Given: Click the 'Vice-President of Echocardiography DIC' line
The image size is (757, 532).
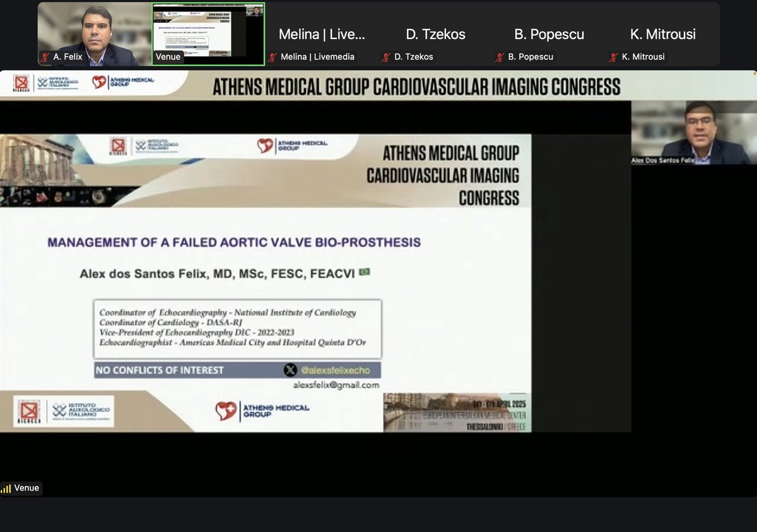Looking at the screenshot, I should click(x=197, y=332).
